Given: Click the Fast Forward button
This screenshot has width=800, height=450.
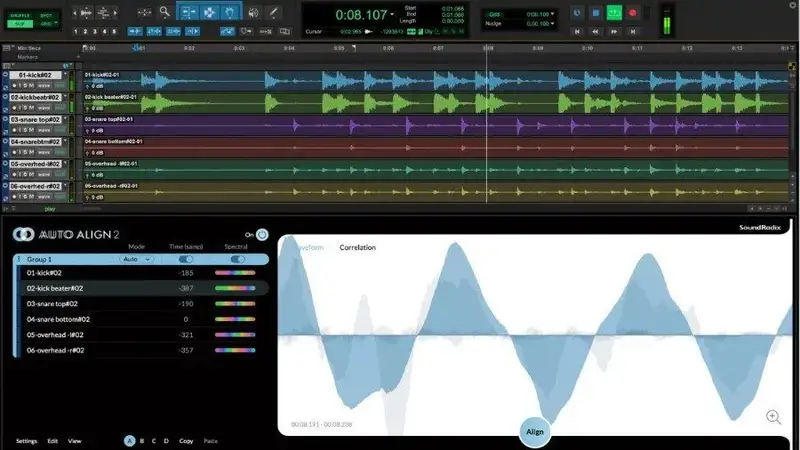Looking at the screenshot, I should pyautogui.click(x=614, y=32).
